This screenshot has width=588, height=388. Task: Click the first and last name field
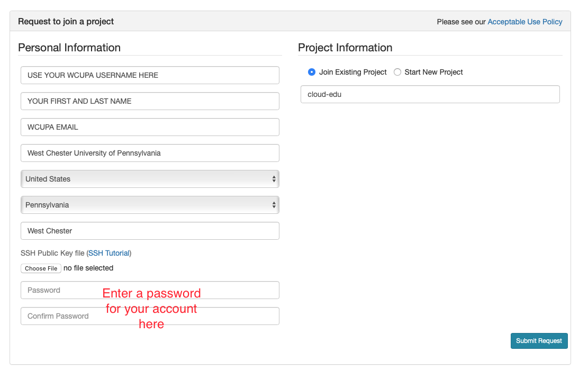150,101
